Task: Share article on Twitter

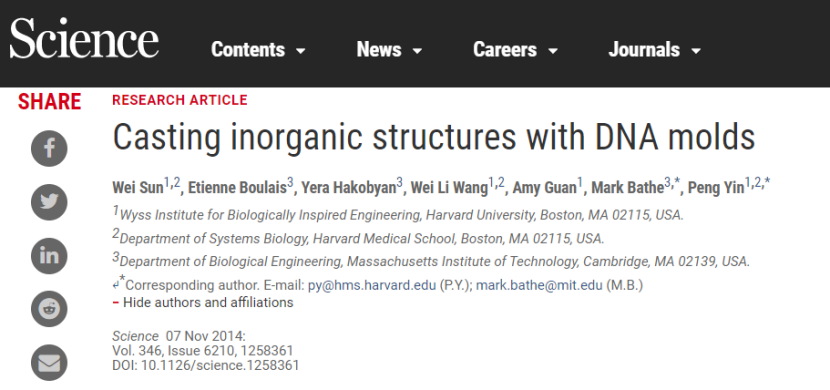Action: click(49, 202)
